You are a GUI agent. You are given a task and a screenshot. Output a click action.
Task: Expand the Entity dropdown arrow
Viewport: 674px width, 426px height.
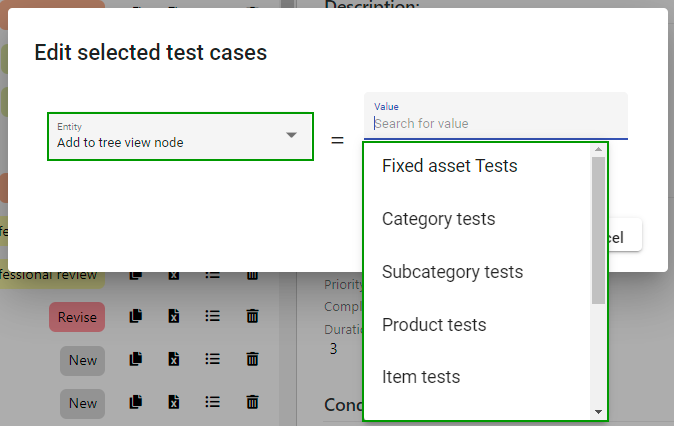click(x=291, y=135)
